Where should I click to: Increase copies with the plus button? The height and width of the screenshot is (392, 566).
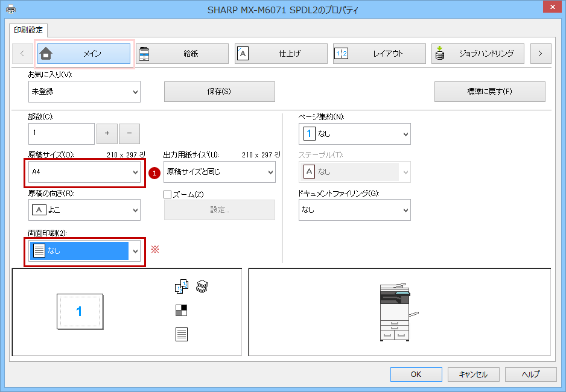[107, 133]
